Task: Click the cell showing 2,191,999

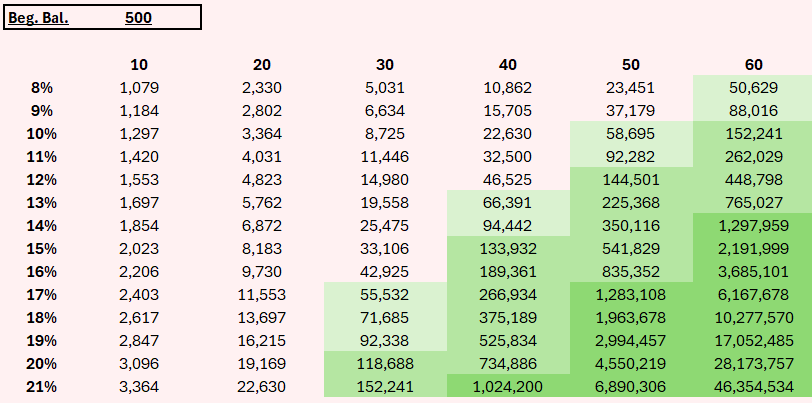Action: pos(754,249)
